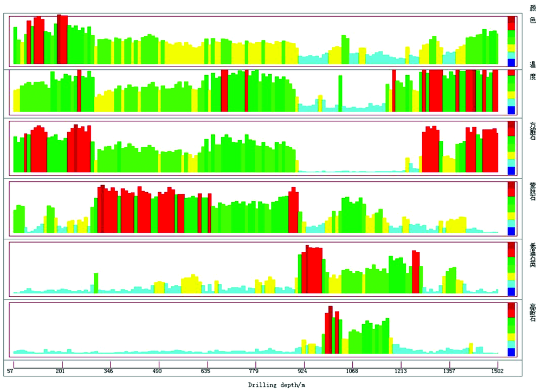This screenshot has width=542, height=392.
Task: Select the 635 depth axis label
Action: tap(207, 371)
